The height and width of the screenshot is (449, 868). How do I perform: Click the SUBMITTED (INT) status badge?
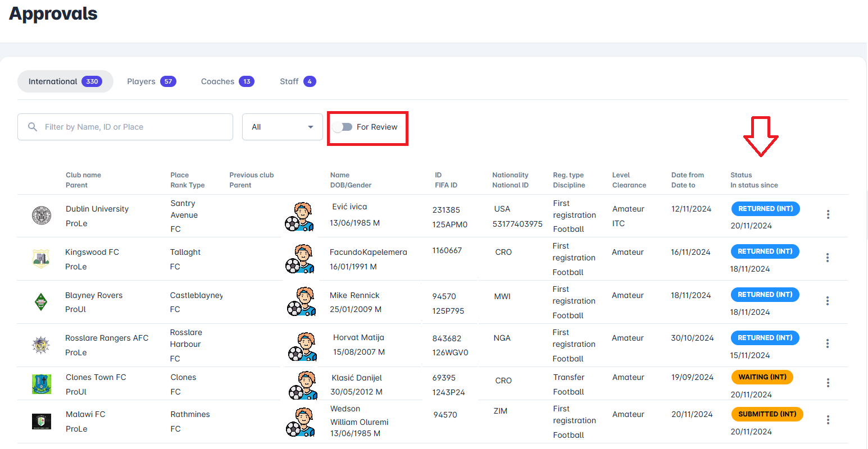[x=767, y=414]
